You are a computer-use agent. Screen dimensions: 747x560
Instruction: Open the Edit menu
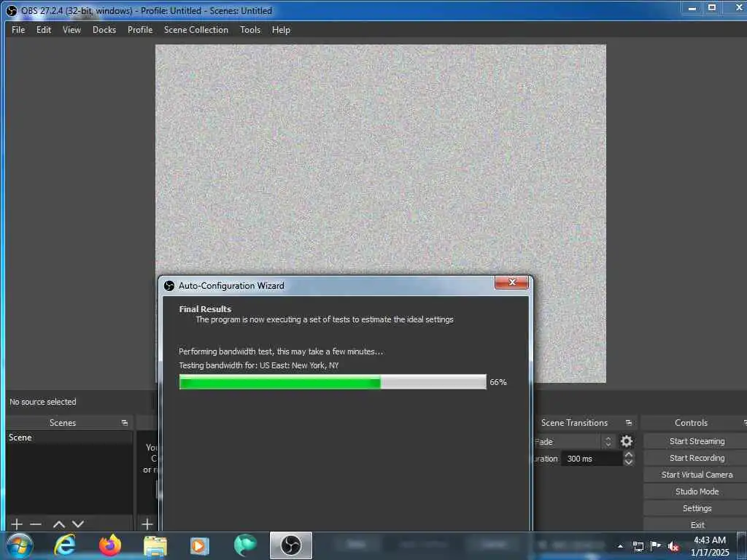(x=43, y=29)
